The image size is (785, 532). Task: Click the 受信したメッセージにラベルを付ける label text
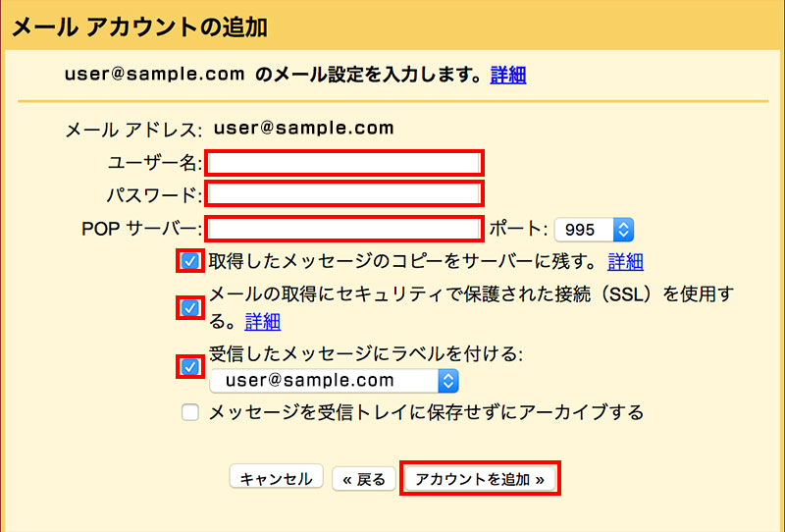pyautogui.click(x=369, y=354)
